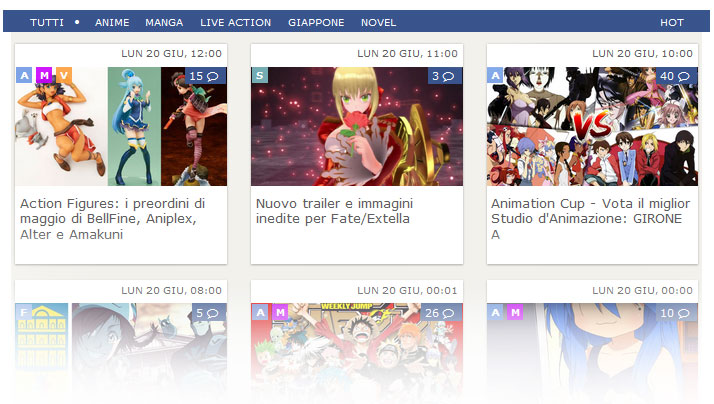Switch to the ANIME tab
This screenshot has width=714, height=404.
point(112,22)
